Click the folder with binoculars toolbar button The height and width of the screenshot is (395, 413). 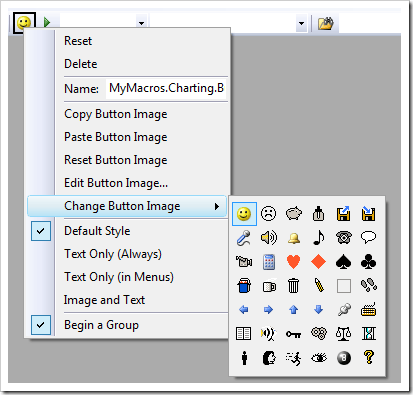pos(325,23)
